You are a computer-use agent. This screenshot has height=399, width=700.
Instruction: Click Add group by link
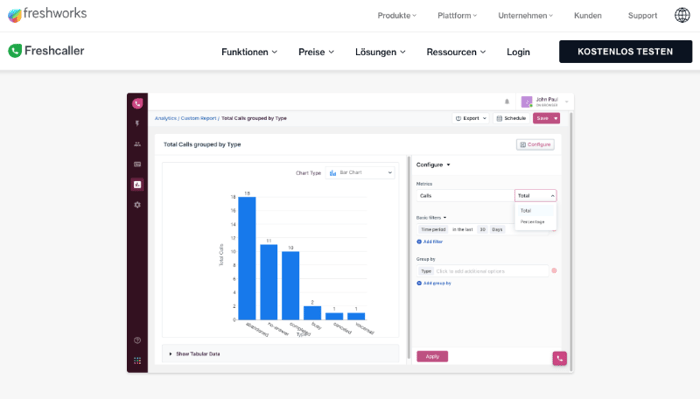click(437, 283)
